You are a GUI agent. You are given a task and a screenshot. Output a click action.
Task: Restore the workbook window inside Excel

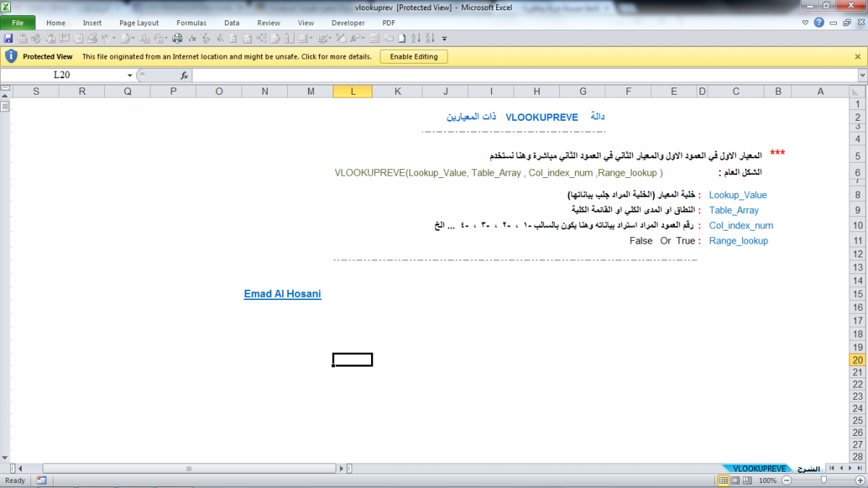[846, 22]
